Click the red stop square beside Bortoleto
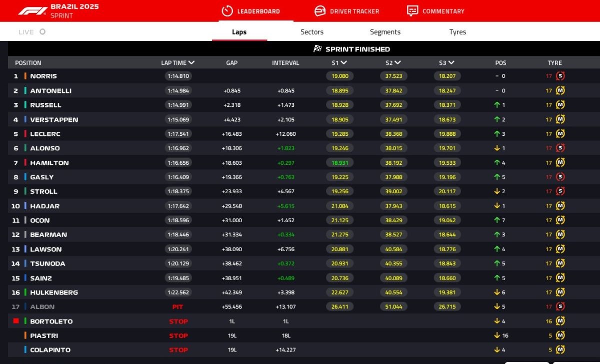Screen dimensions: 600x364 point(16,321)
